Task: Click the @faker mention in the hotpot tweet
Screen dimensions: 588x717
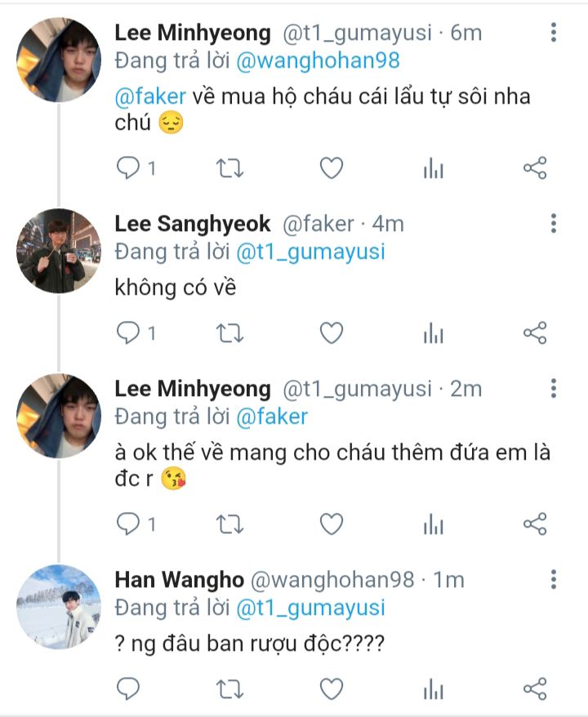Action: 150,96
